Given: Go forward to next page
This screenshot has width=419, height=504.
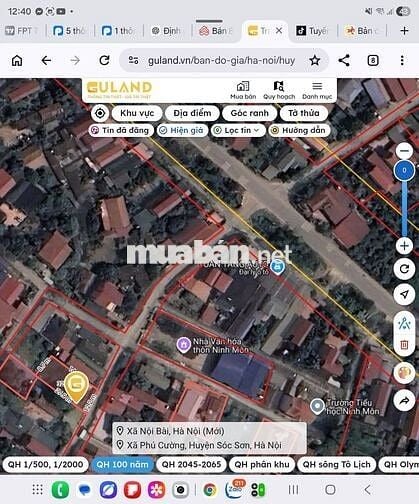Looking at the screenshot, I should pos(75,60).
